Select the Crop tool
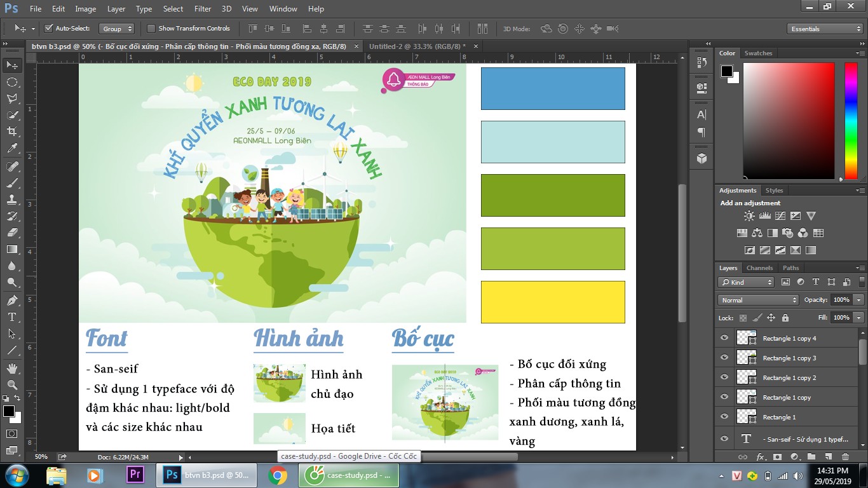This screenshot has height=488, width=868. [12, 131]
